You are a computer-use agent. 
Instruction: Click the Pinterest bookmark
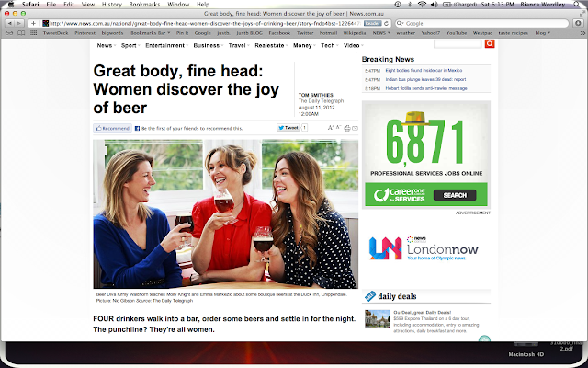click(85, 33)
